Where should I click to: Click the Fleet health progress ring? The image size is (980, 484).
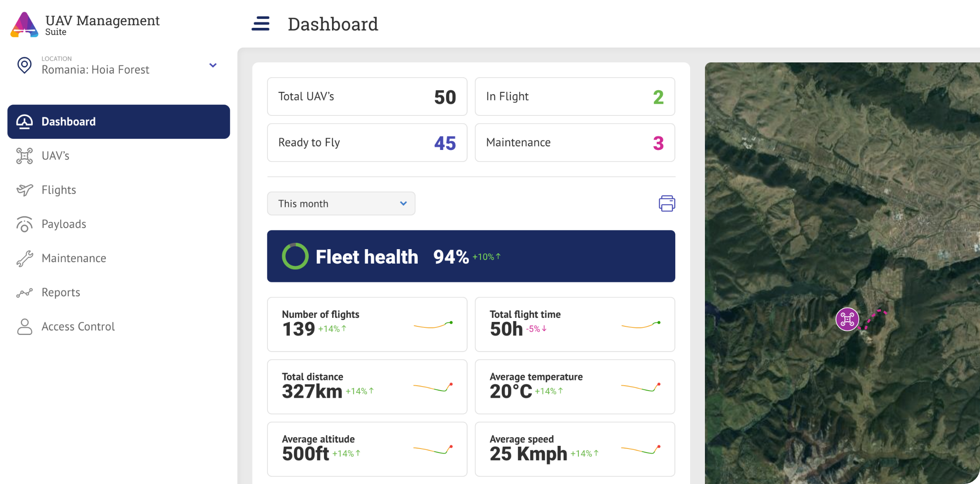coord(295,256)
